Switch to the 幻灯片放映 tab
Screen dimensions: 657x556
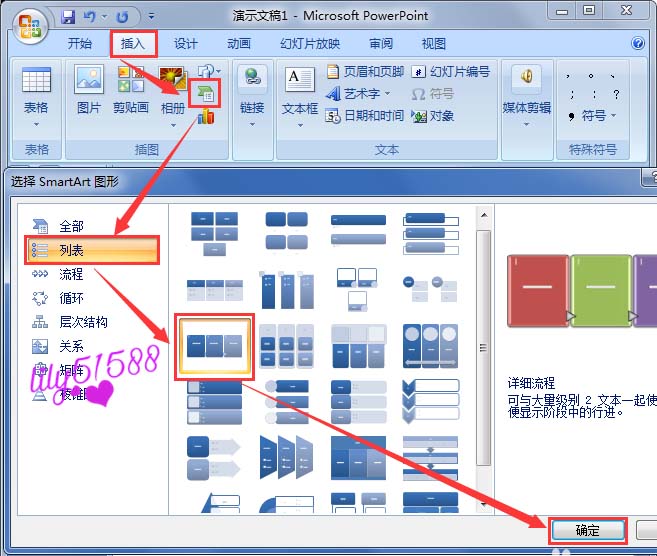[310, 43]
